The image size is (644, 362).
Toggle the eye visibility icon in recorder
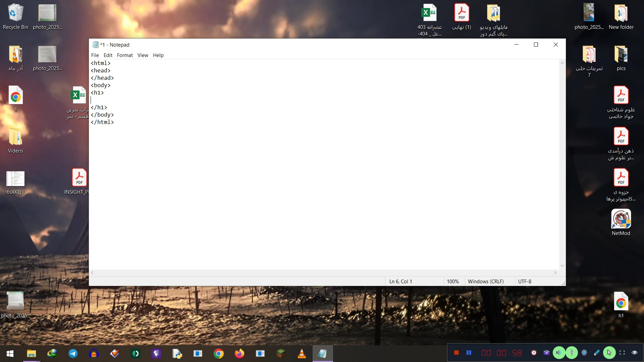[635, 353]
